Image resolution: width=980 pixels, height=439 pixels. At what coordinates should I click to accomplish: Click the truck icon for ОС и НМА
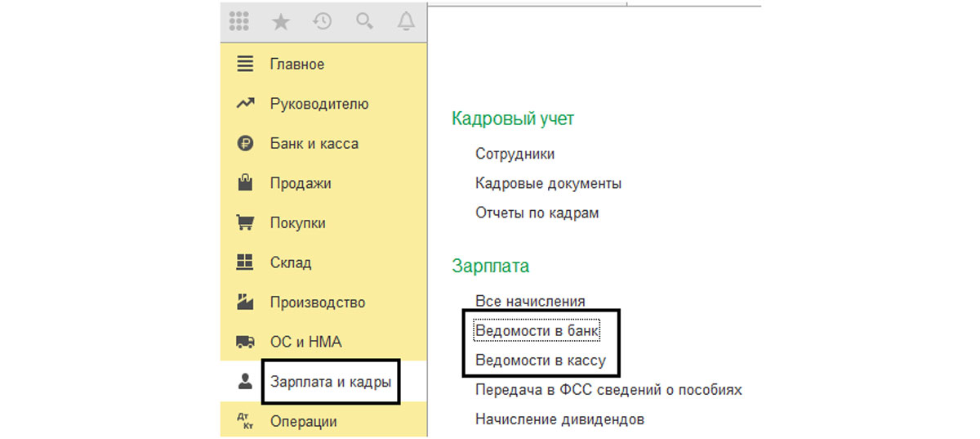pyautogui.click(x=245, y=342)
